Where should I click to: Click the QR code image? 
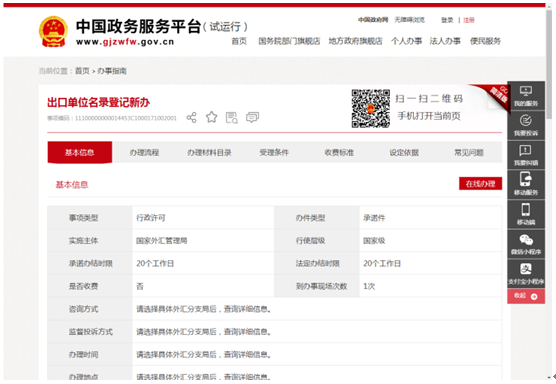click(x=371, y=108)
